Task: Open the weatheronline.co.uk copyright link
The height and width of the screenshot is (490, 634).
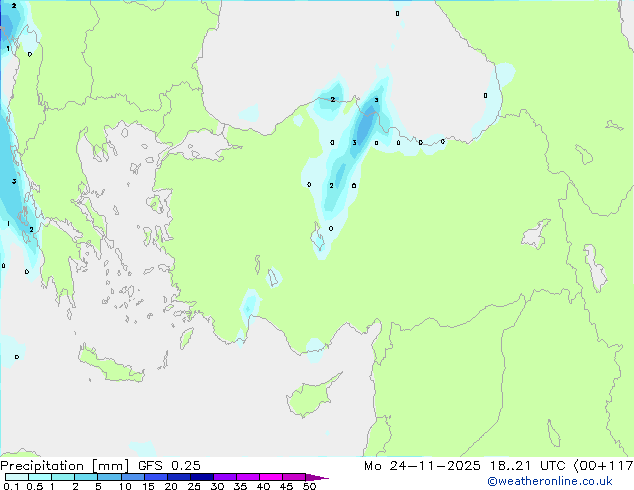Action: (549, 481)
